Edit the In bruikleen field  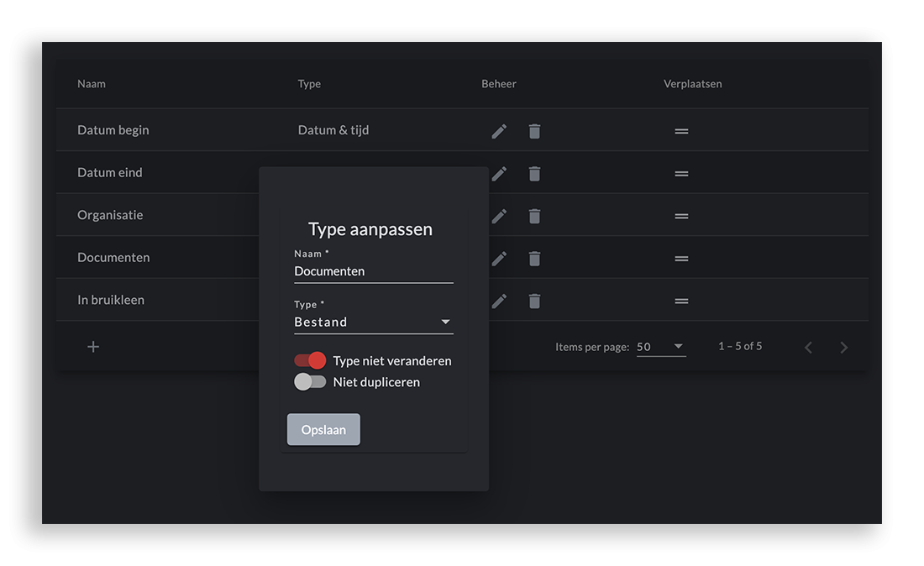(x=498, y=301)
